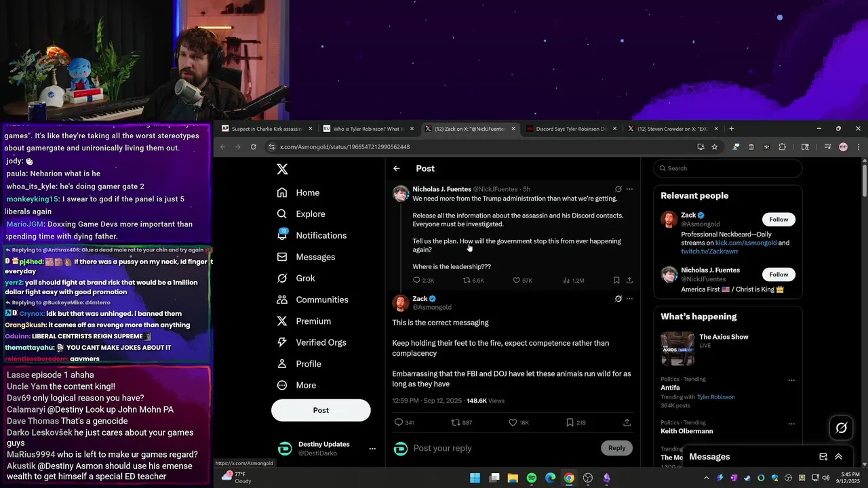
Task: Open the Keith Olbermann trending topic
Action: (x=686, y=431)
